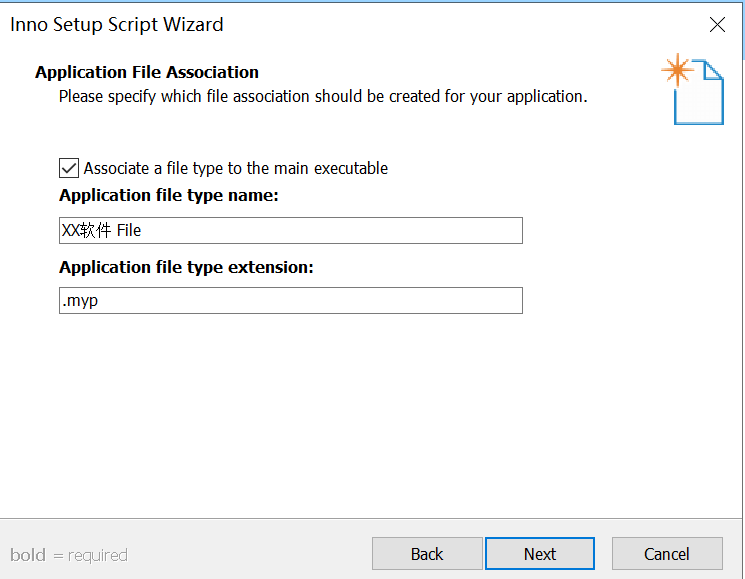Cancel the script wizard

(x=667, y=554)
